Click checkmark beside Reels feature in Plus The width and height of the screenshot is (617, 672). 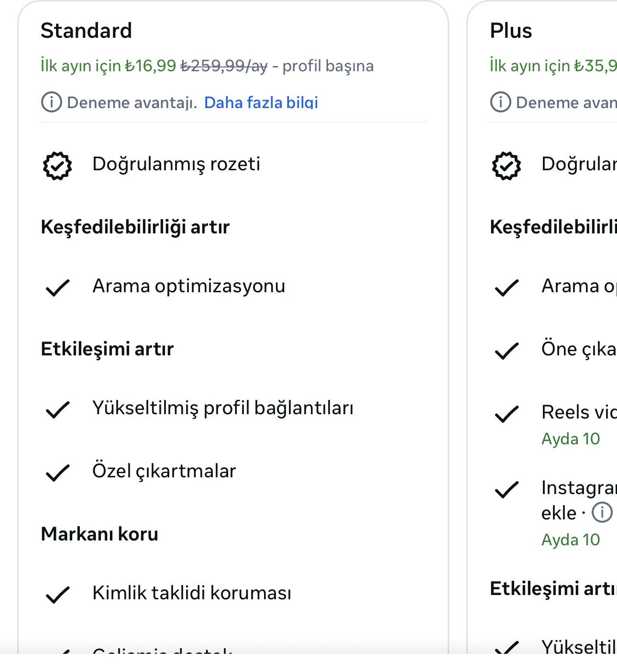tap(507, 414)
